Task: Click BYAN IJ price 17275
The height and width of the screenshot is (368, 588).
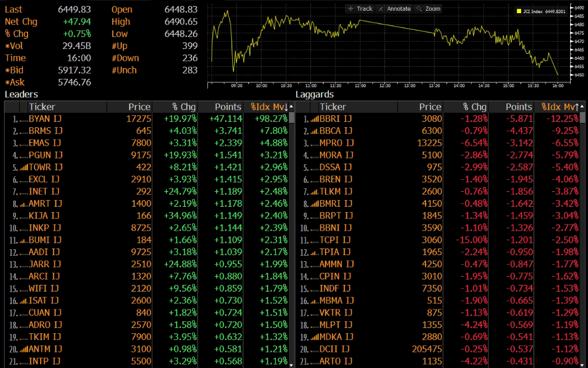Action: click(x=138, y=119)
